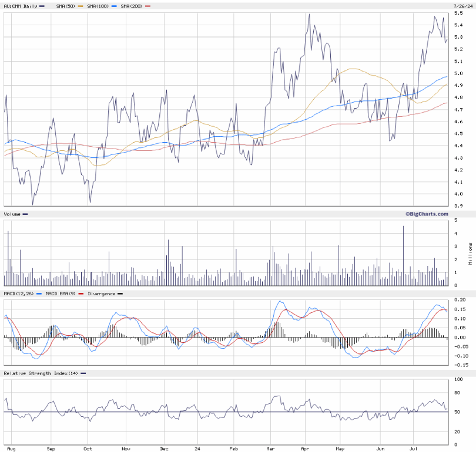The width and height of the screenshot is (476, 452).
Task: Click the RSI 50 level axis label
Action: pos(457,412)
